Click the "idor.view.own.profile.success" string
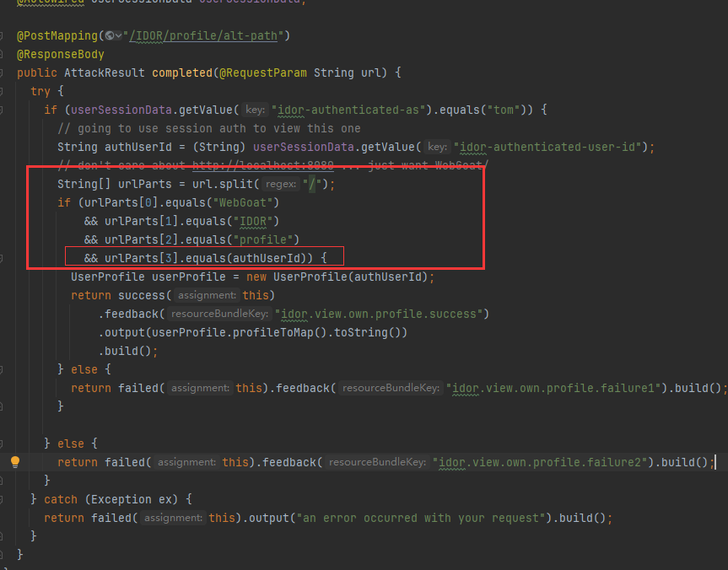The image size is (728, 570). [x=379, y=315]
